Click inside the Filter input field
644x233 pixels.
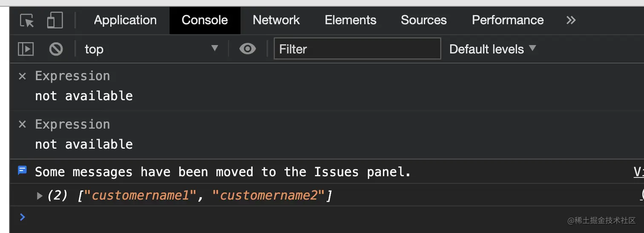pos(357,49)
